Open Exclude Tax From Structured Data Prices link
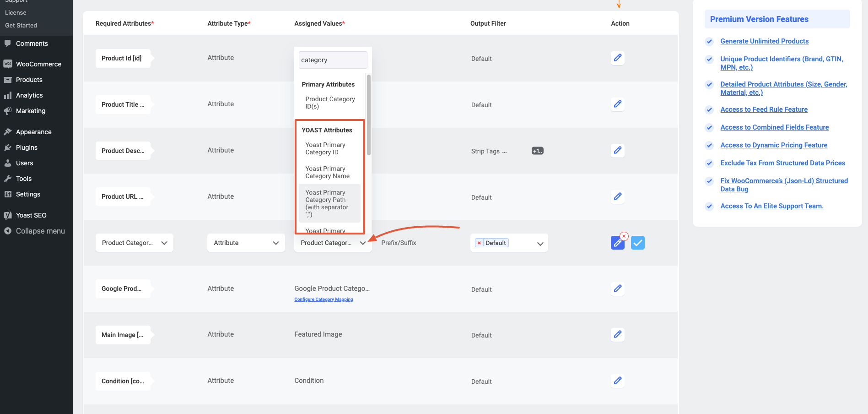Image resolution: width=868 pixels, height=414 pixels. click(782, 163)
